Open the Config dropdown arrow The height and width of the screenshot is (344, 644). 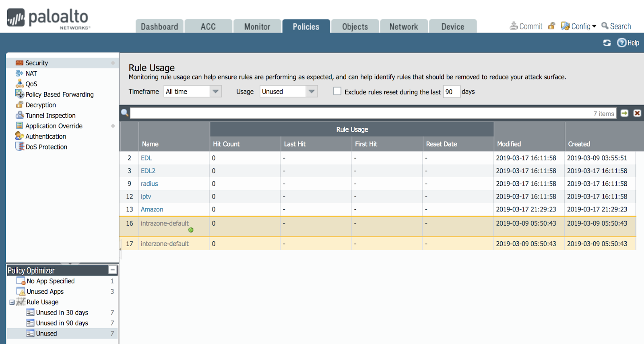point(594,26)
